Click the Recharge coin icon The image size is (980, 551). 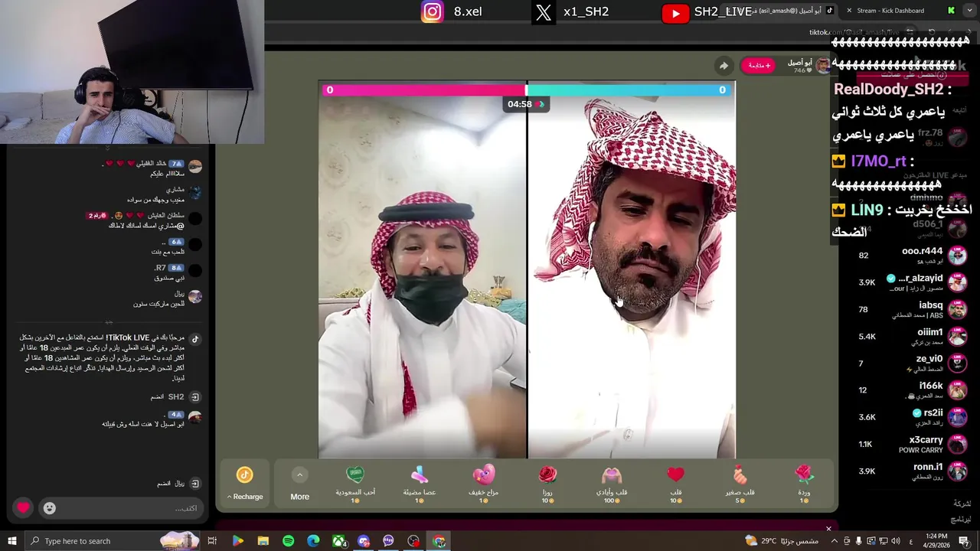[x=244, y=475]
